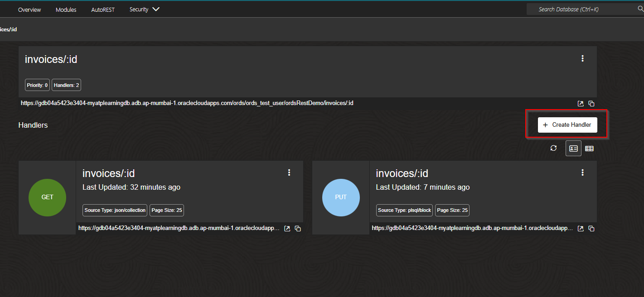Click the Create Handler button

(x=567, y=125)
